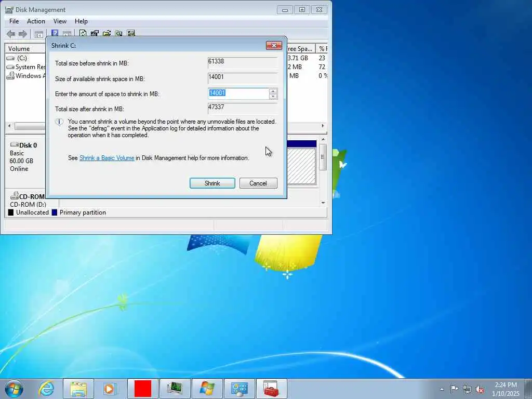Click the last toolbar icon with checklist
The height and width of the screenshot is (399, 532).
pyautogui.click(x=131, y=33)
